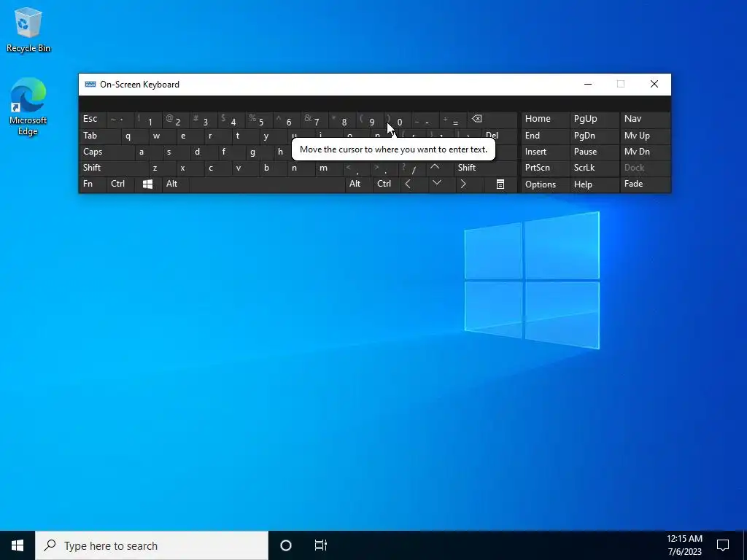The image size is (747, 560).
Task: Toggle the left Ctrl key
Action: point(120,184)
